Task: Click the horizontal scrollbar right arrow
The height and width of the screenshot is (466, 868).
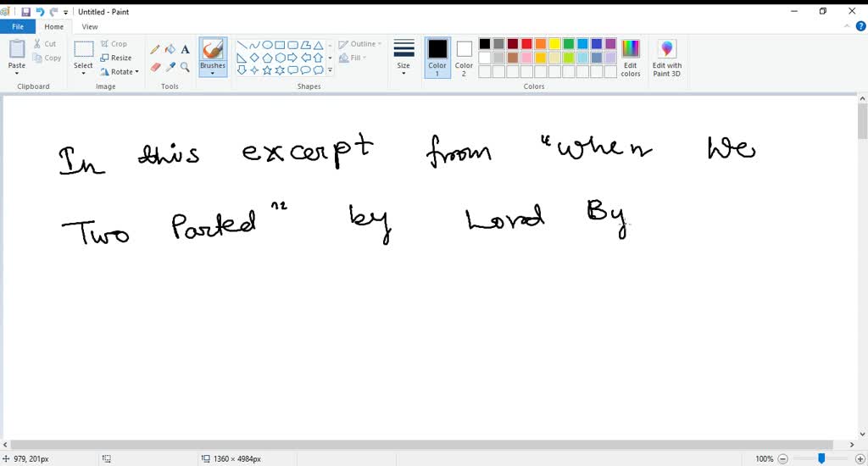Action: (x=852, y=445)
